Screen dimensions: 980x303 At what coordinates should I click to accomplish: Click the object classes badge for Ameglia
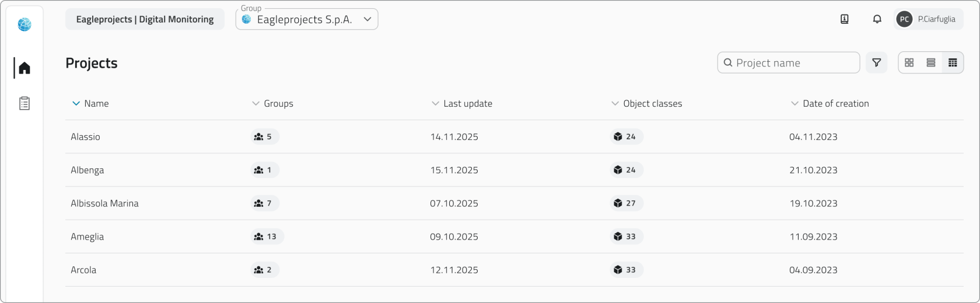coord(625,237)
